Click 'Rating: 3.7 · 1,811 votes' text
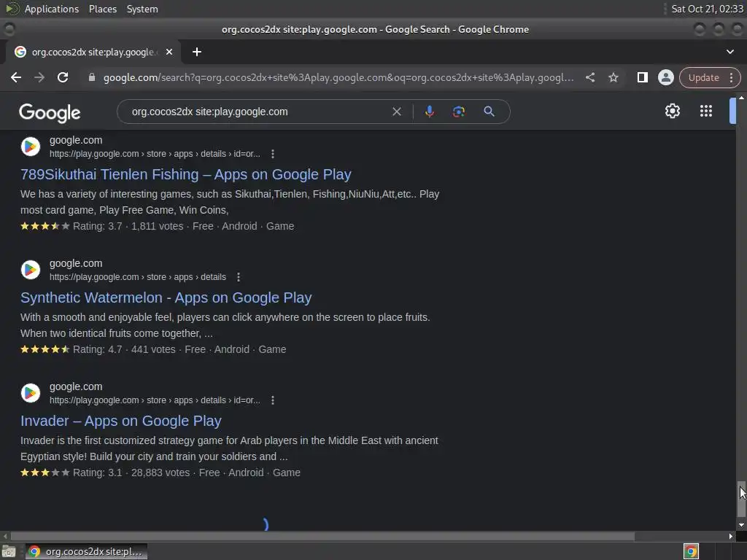Image resolution: width=747 pixels, height=560 pixels. pos(128,227)
